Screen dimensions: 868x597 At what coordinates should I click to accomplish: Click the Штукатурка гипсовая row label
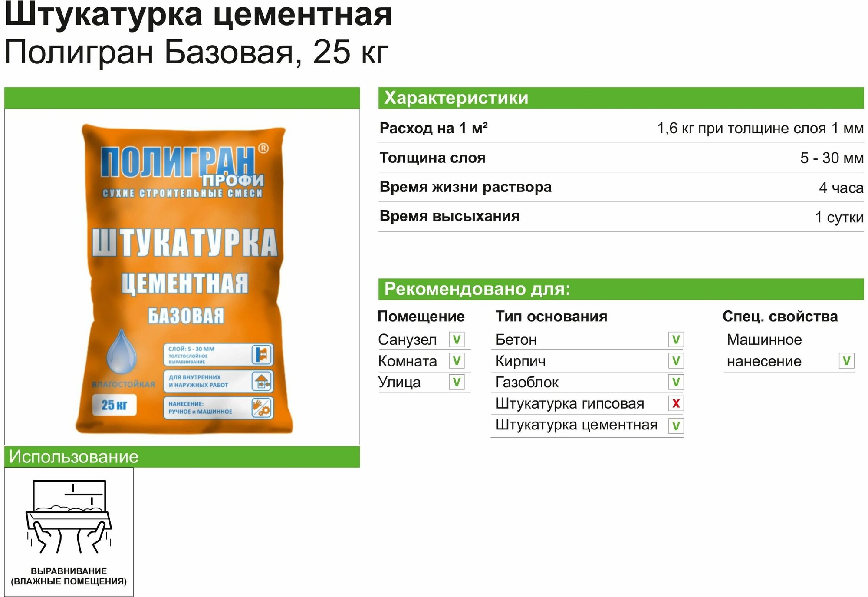point(570,404)
